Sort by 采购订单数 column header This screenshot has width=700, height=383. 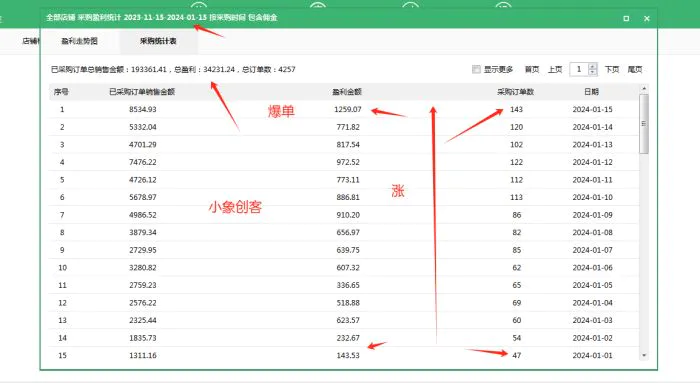(516, 92)
